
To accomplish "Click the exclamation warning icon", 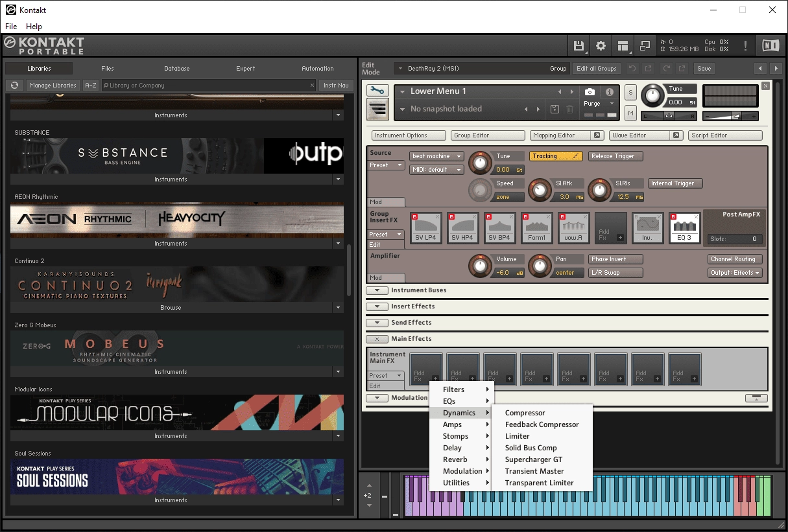I will point(746,45).
